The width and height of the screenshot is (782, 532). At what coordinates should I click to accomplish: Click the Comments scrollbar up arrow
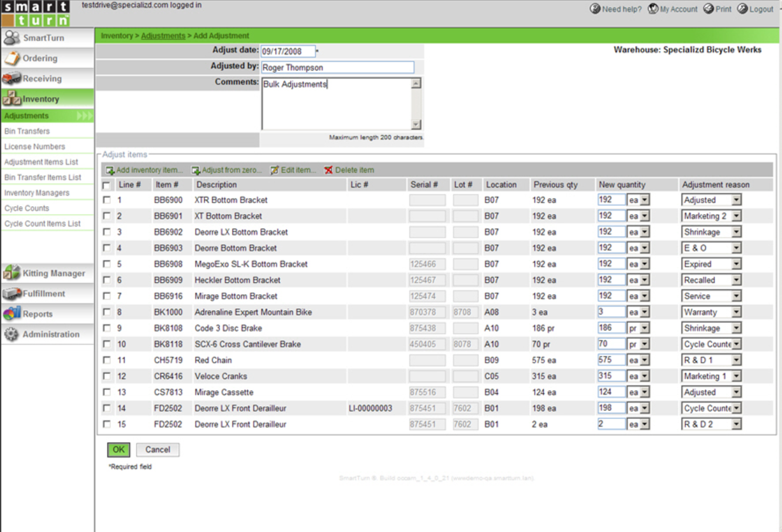[x=416, y=83]
